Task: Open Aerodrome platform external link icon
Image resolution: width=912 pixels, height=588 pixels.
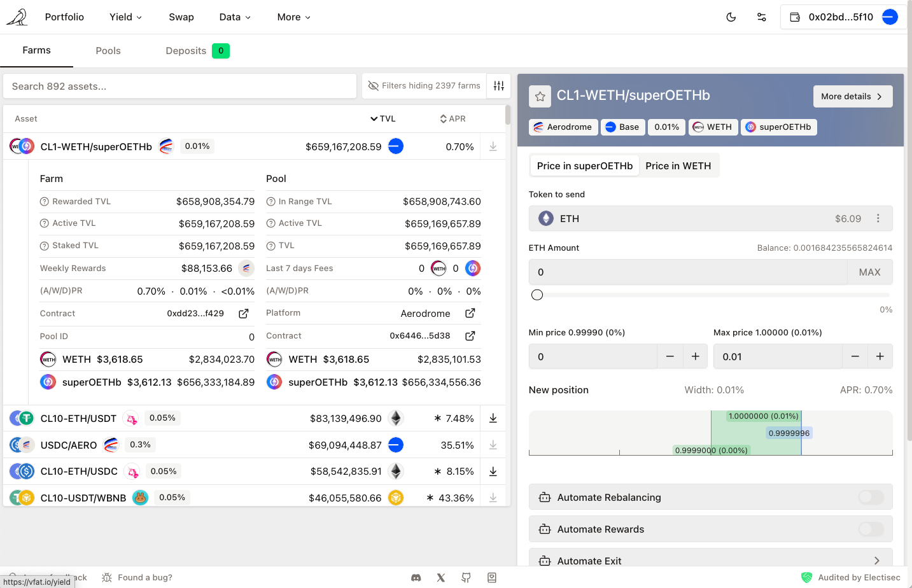Action: point(470,313)
